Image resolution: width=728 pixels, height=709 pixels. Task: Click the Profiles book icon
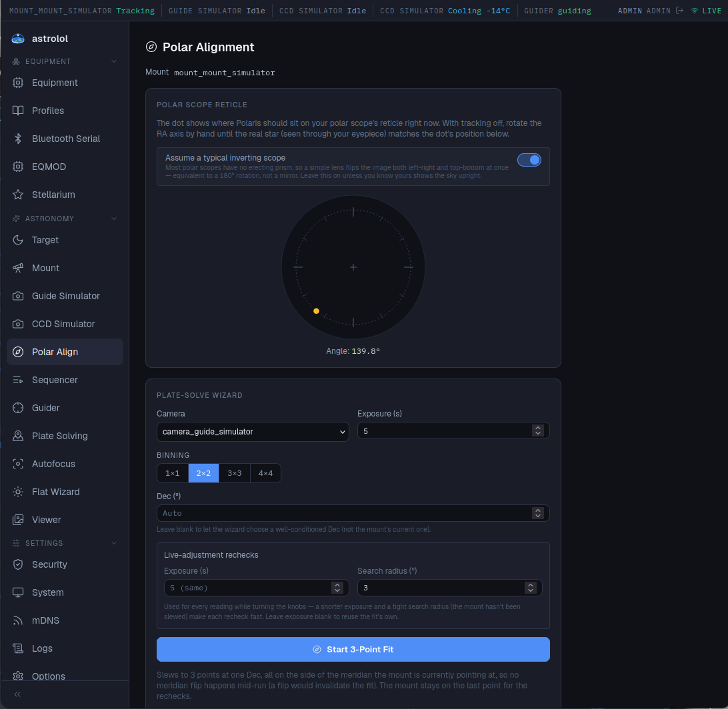pyautogui.click(x=18, y=111)
